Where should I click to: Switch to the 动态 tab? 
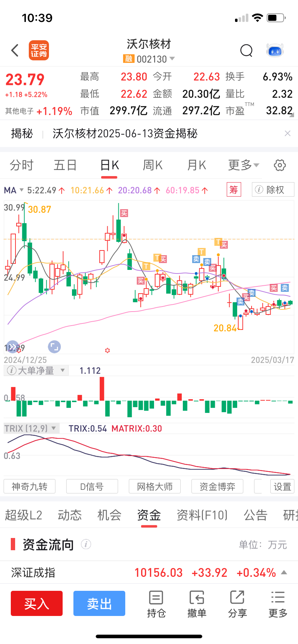point(70,515)
